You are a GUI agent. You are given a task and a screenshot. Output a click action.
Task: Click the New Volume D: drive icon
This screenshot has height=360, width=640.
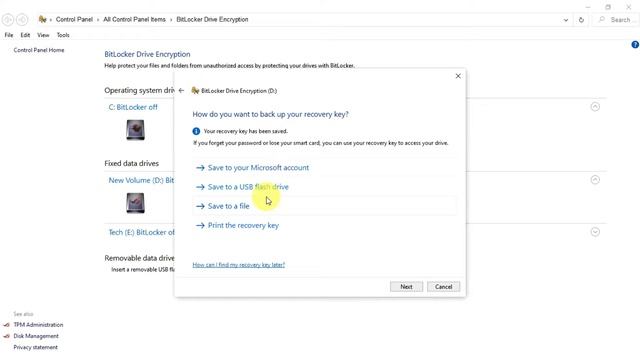pyautogui.click(x=136, y=203)
